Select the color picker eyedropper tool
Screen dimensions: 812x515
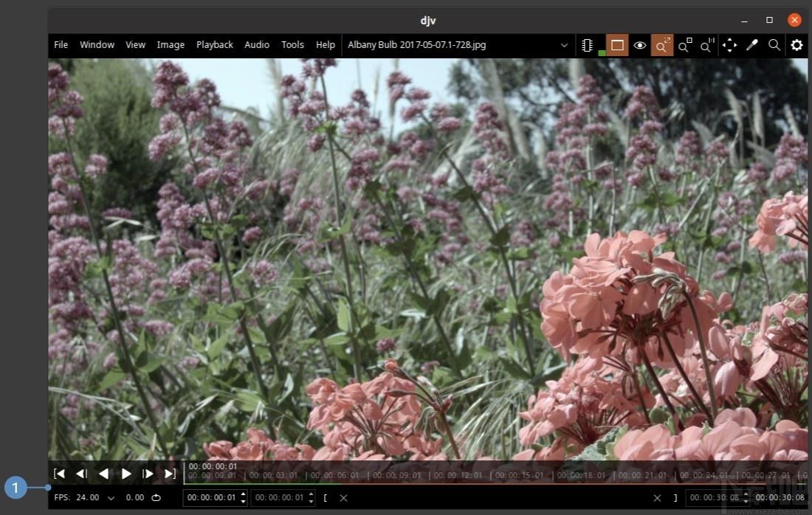pyautogui.click(x=752, y=45)
